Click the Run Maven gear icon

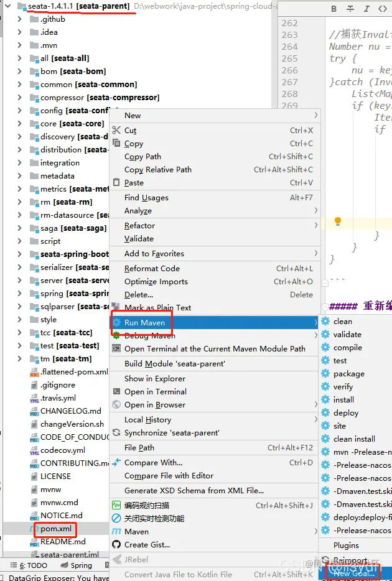[117, 322]
